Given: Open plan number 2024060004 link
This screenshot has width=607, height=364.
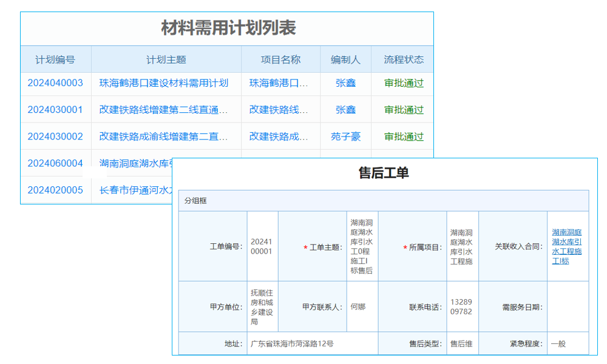Looking at the screenshot, I should tap(56, 163).
